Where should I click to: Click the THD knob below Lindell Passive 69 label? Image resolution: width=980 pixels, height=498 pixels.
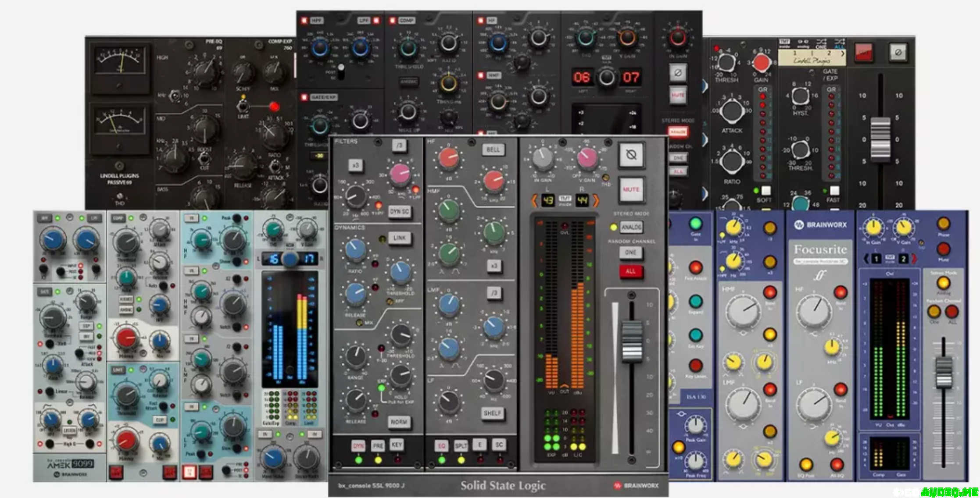point(120,196)
